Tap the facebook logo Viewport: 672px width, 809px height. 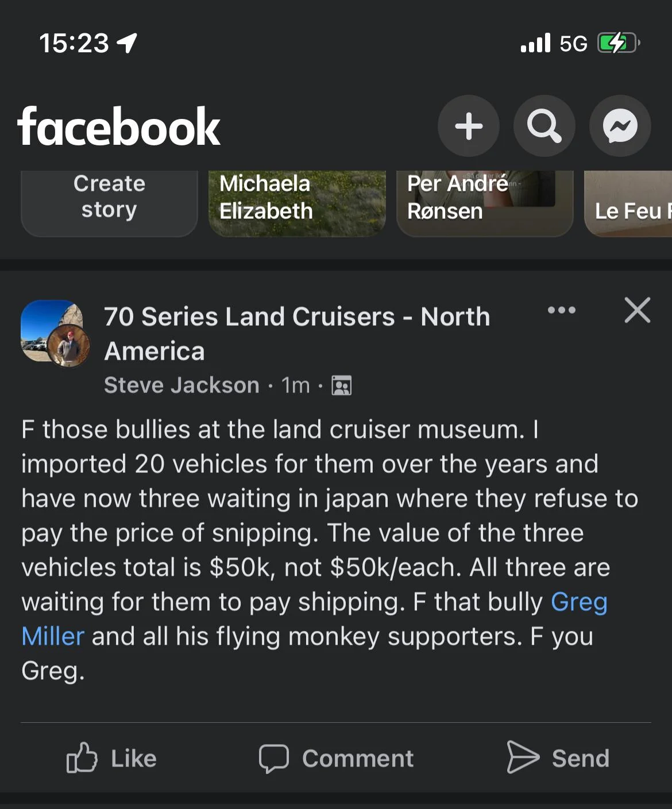[x=119, y=126]
